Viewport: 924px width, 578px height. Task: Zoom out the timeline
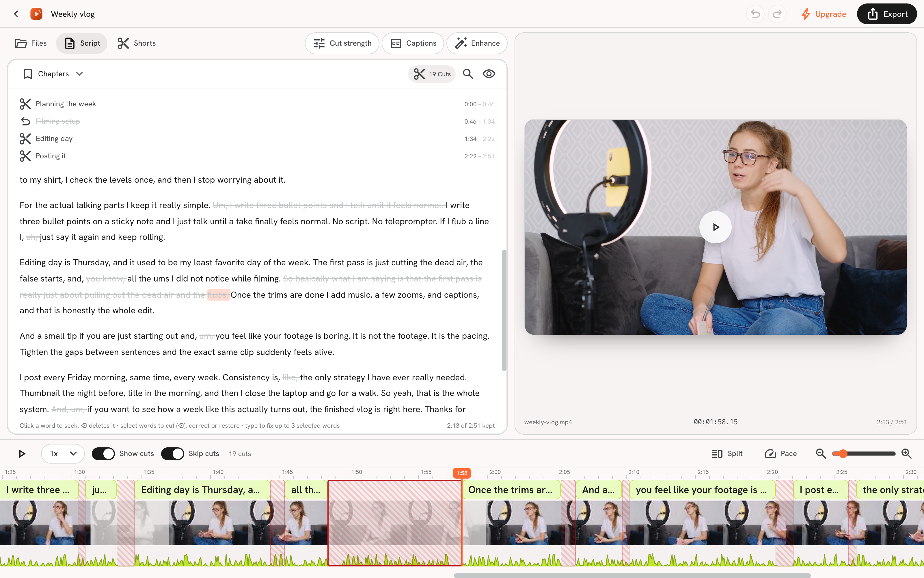click(821, 454)
